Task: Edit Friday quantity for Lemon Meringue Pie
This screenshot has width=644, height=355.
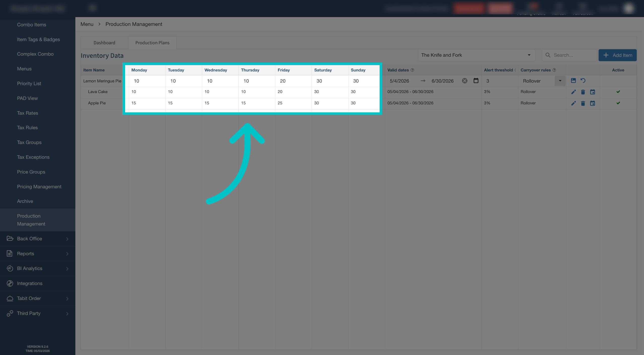Action: [294, 81]
